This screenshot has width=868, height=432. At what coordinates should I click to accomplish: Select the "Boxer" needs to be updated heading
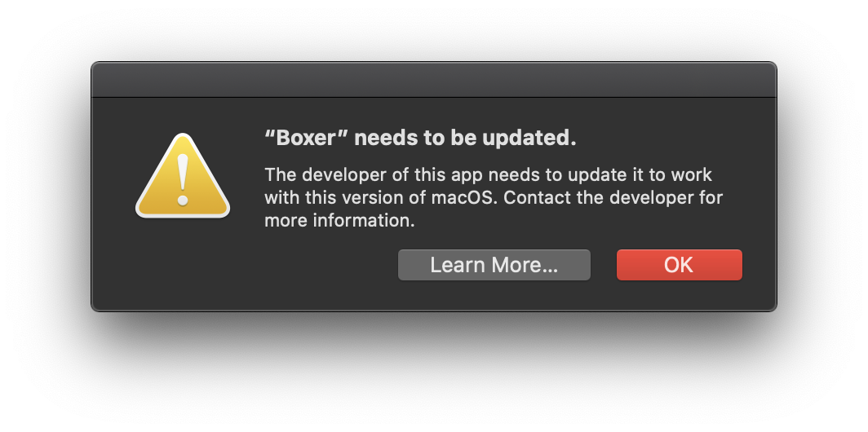(420, 139)
